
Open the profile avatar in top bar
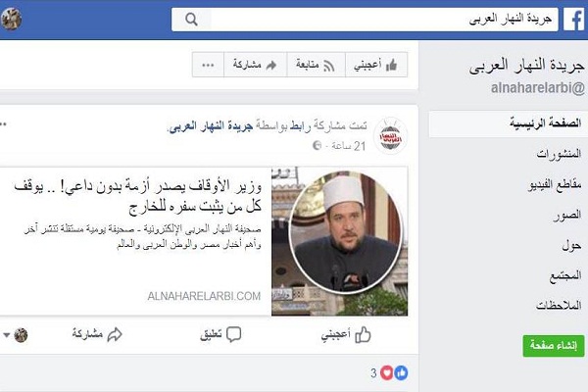[x=11, y=19]
